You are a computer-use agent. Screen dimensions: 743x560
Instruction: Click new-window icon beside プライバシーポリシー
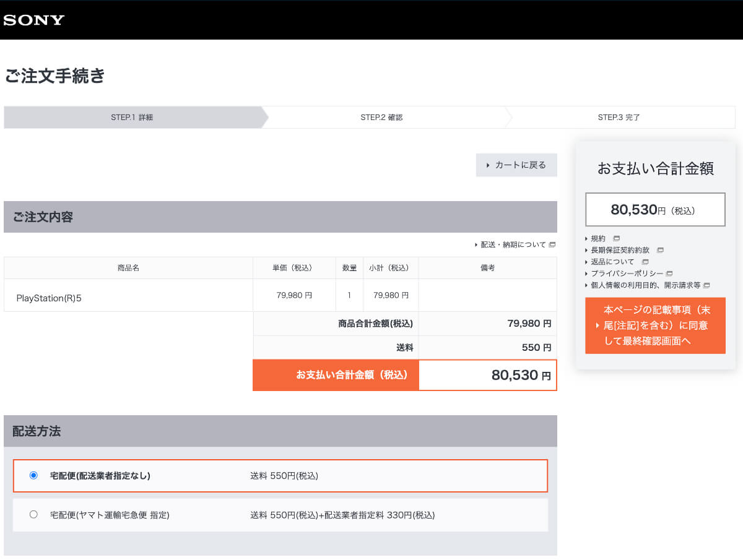pos(669,274)
